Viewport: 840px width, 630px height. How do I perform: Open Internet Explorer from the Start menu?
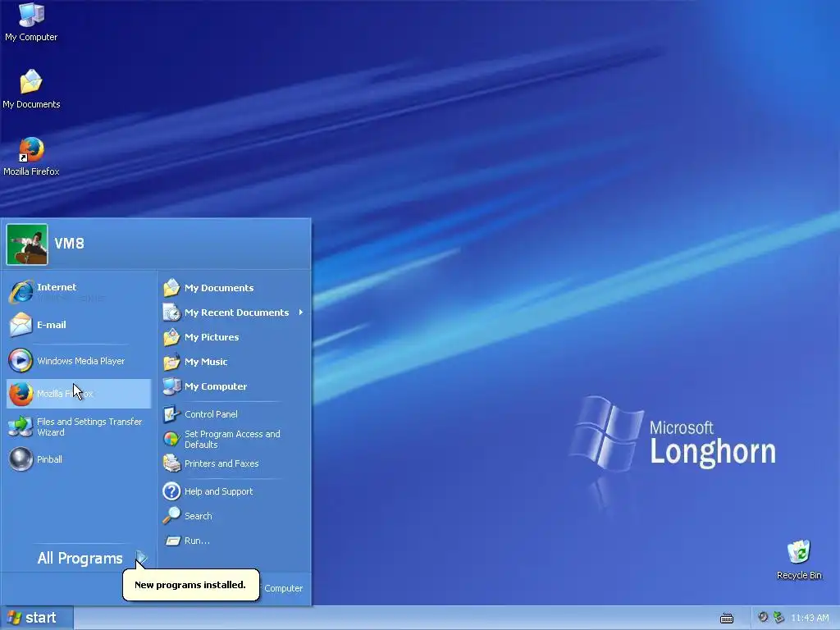click(79, 292)
